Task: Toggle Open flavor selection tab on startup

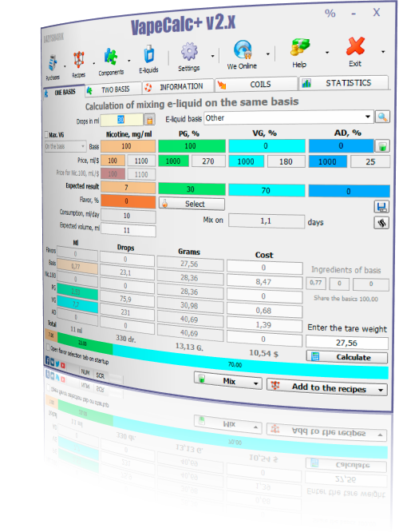Action: (x=48, y=347)
